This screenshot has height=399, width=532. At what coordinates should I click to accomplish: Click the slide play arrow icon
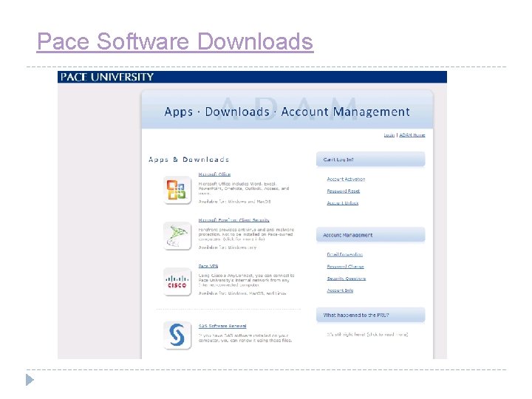[x=30, y=380]
